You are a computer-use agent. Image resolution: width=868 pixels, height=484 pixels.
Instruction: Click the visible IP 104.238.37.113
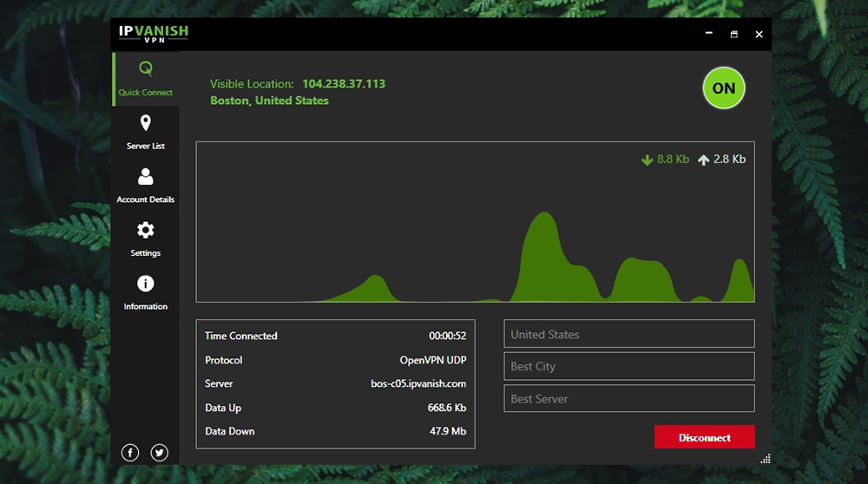[344, 83]
